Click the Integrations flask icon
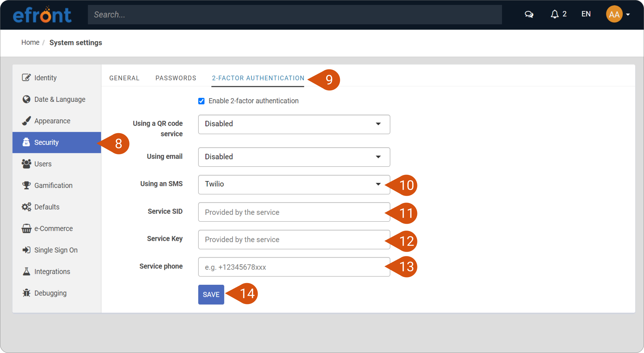Screen dimensions: 644x353 coord(26,271)
